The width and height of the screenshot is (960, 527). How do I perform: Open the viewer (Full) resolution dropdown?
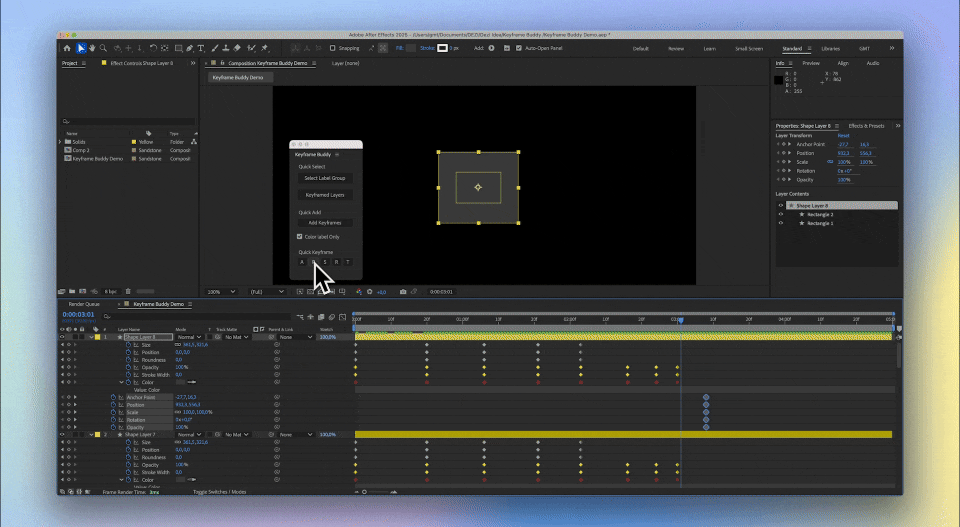click(x=266, y=292)
